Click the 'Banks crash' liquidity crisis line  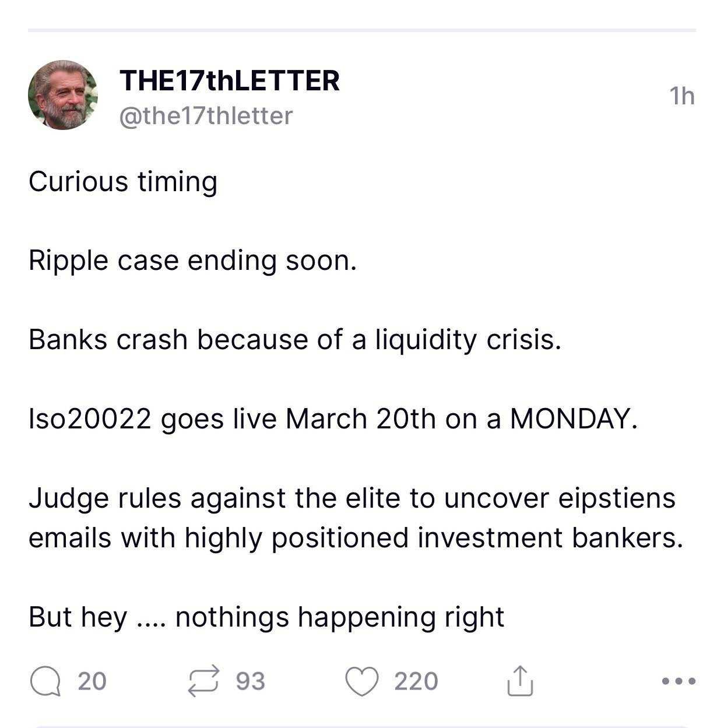coord(295,340)
